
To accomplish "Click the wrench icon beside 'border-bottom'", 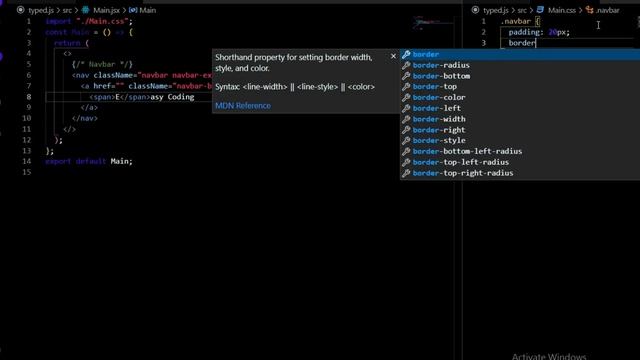I will pyautogui.click(x=406, y=76).
